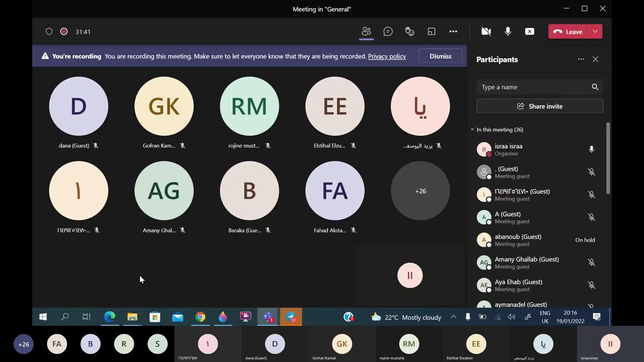The width and height of the screenshot is (644, 362).
Task: Mute the microphone in toolbar
Action: click(x=508, y=32)
